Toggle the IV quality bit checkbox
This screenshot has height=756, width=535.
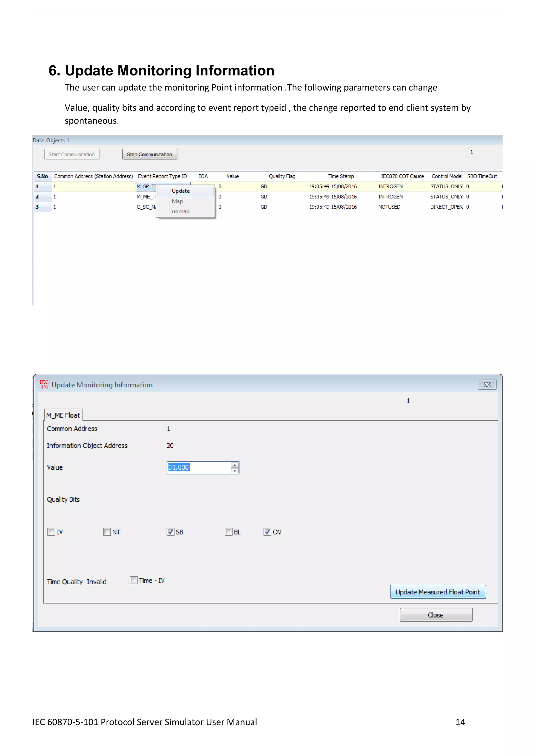51,532
